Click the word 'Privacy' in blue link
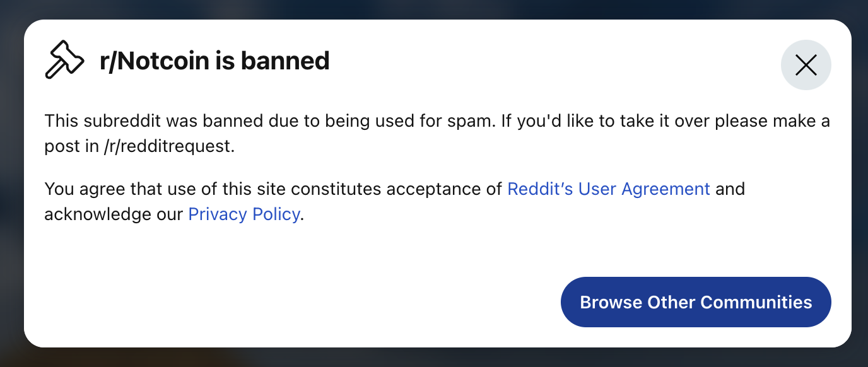The image size is (868, 367). [x=218, y=214]
